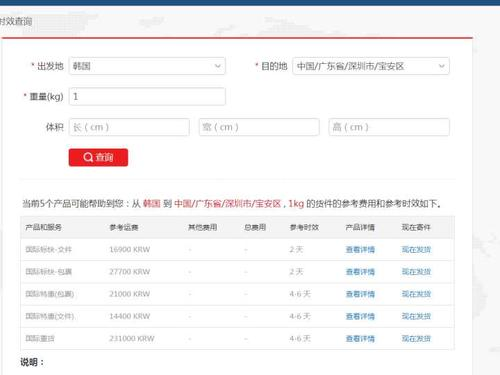View details for the 21000 KRW row
The image size is (500, 375).
[360, 294]
